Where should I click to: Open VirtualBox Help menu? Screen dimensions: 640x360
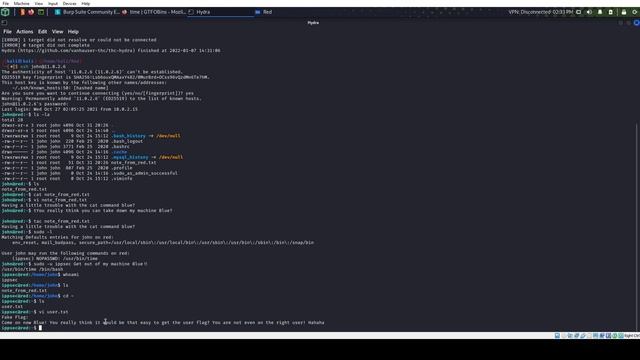point(86,3)
